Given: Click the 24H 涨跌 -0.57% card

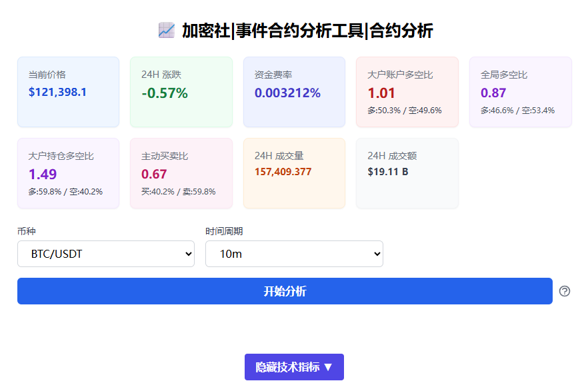Looking at the screenshot, I should point(181,92).
